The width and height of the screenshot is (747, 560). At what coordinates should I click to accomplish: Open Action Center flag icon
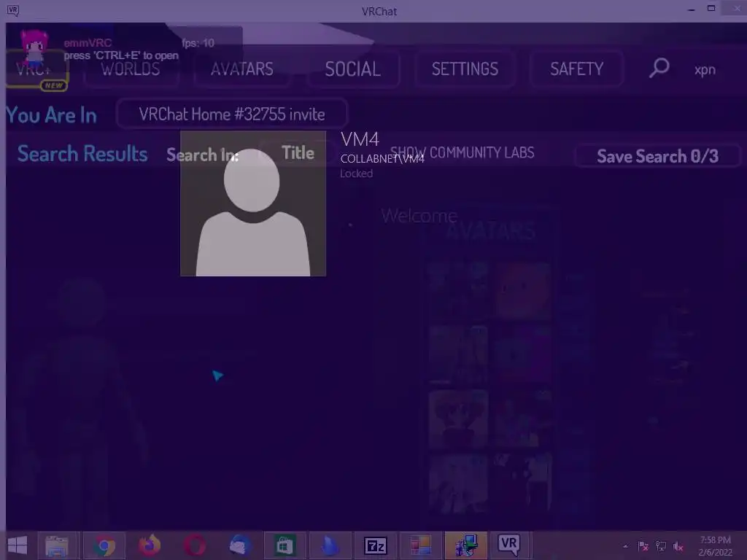[643, 546]
